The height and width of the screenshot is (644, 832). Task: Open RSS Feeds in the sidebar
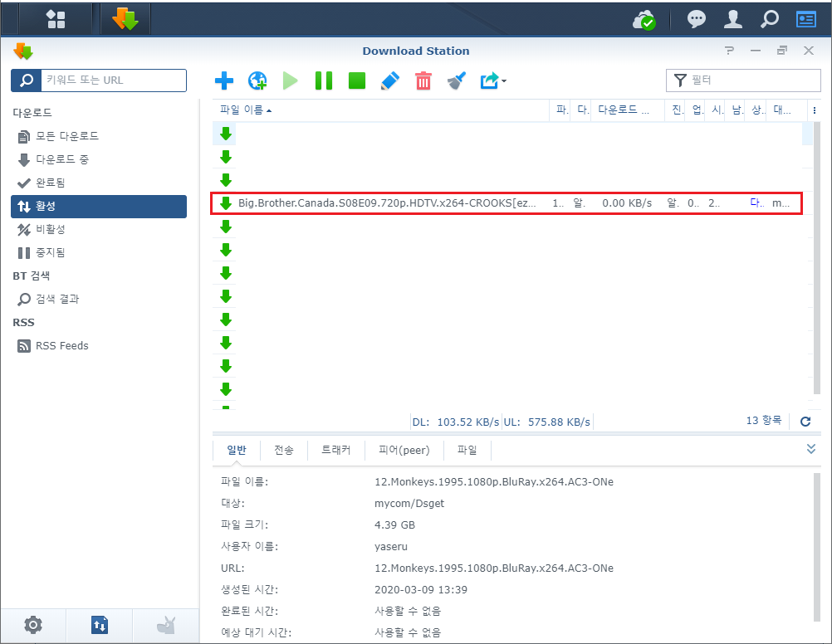pyautogui.click(x=99, y=346)
